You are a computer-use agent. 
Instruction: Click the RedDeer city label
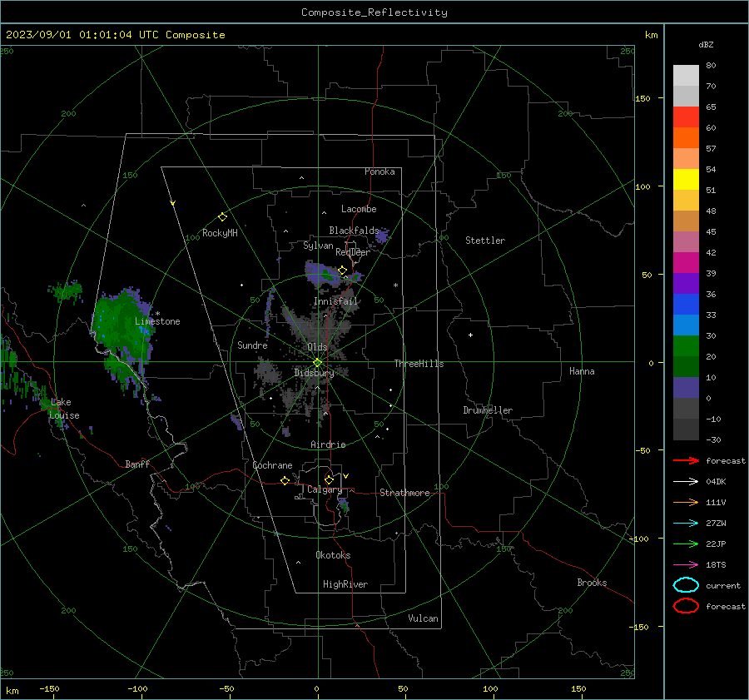[x=353, y=252]
